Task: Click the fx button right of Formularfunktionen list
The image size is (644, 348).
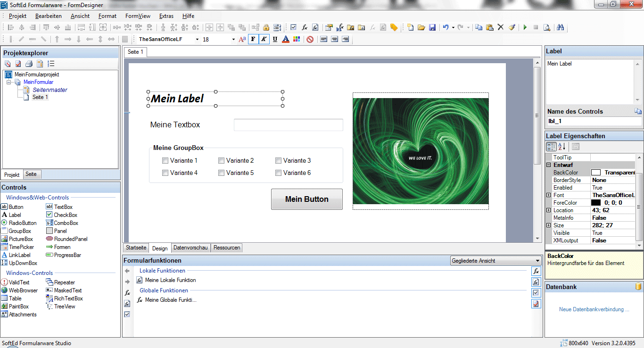Action: (536, 271)
